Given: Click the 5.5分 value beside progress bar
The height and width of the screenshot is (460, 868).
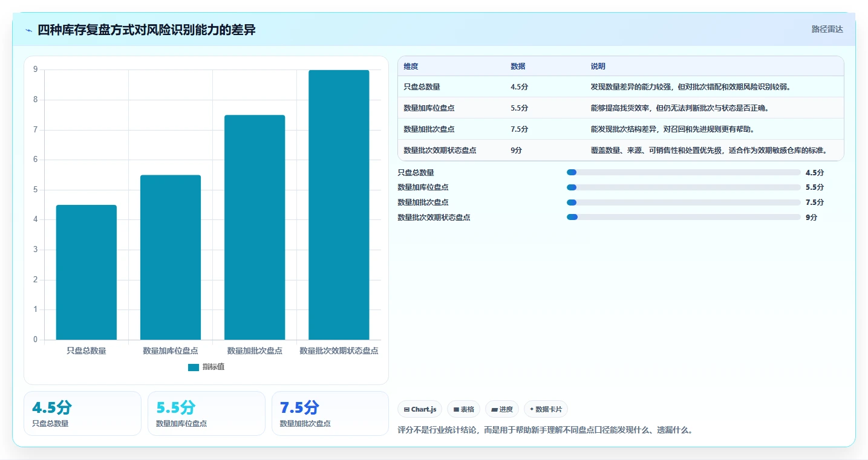Looking at the screenshot, I should pos(815,187).
